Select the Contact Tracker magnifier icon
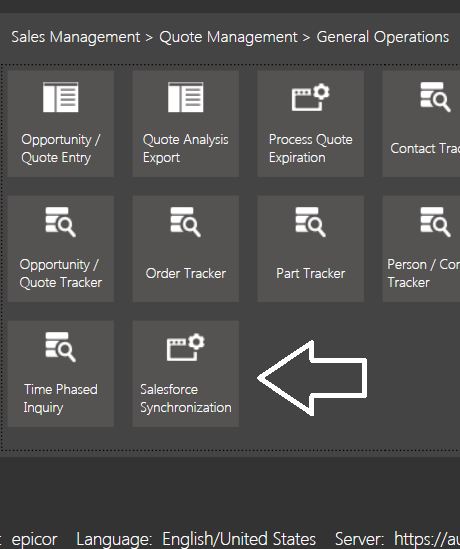460x549 pixels. click(435, 97)
